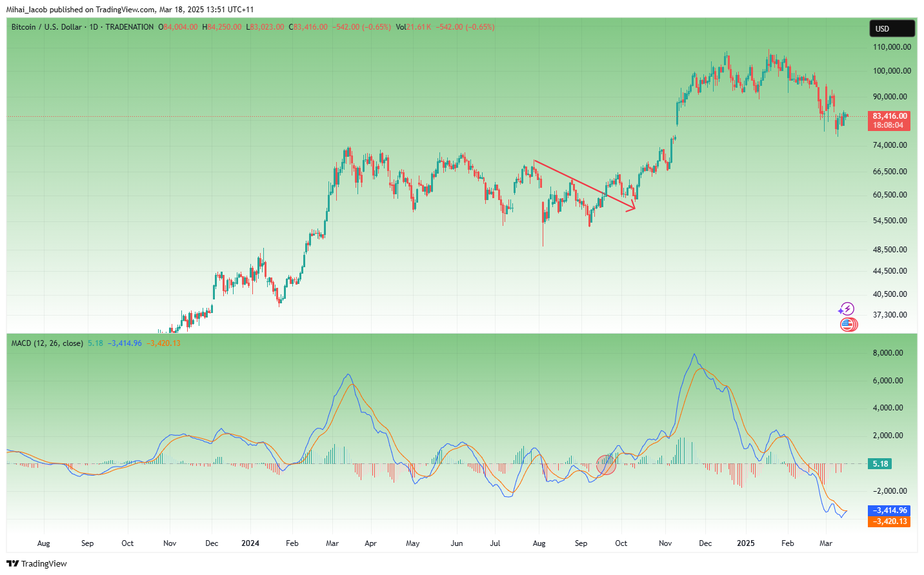
Task: Click the low value L83,023.00
Action: click(x=265, y=27)
